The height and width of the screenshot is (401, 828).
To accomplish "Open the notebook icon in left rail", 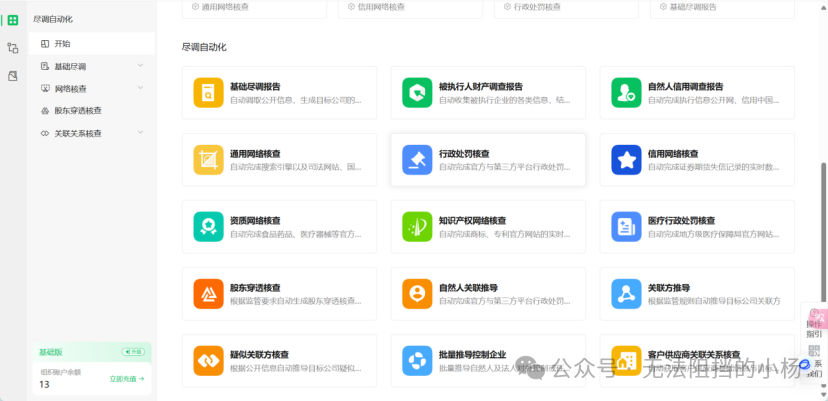I will click(x=13, y=76).
